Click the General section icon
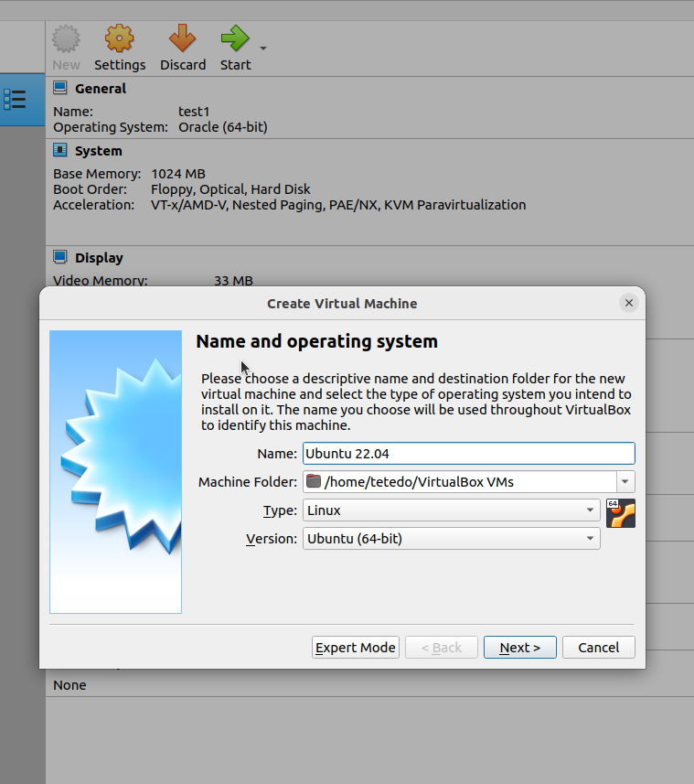 pyautogui.click(x=60, y=88)
